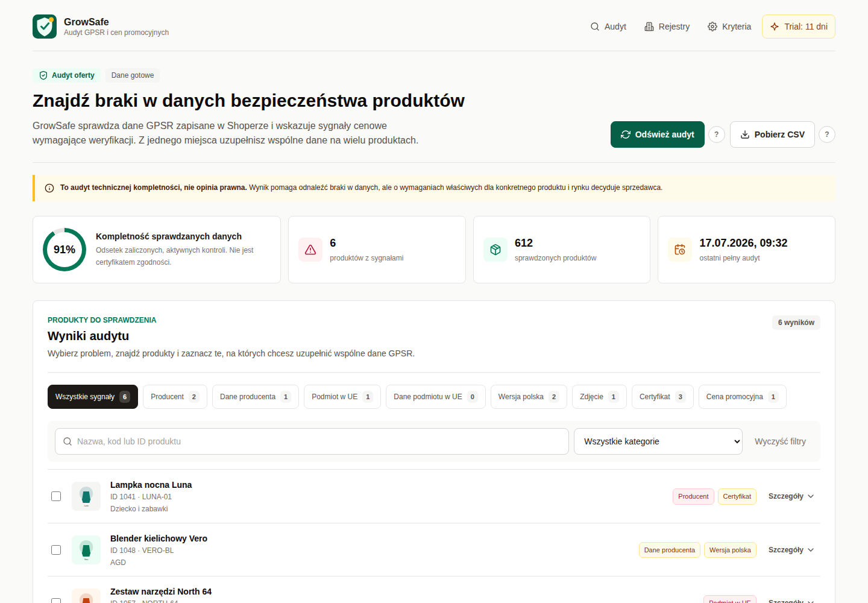Click the Odśwież audyt button
The height and width of the screenshot is (603, 868).
658,134
